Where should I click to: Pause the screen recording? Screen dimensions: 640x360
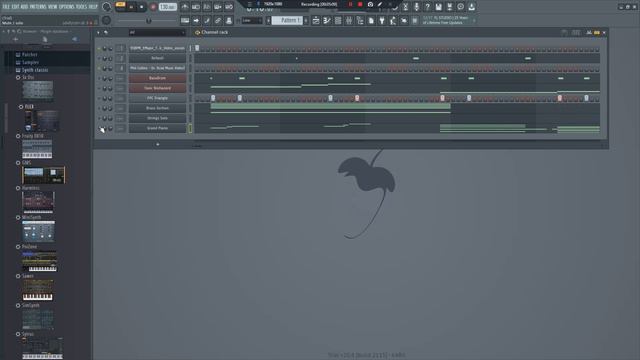350,4
